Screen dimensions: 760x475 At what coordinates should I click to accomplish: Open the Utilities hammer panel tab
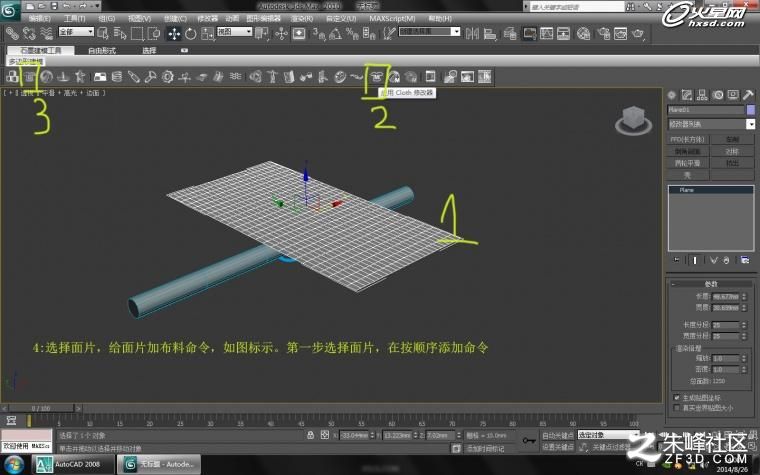click(x=748, y=95)
